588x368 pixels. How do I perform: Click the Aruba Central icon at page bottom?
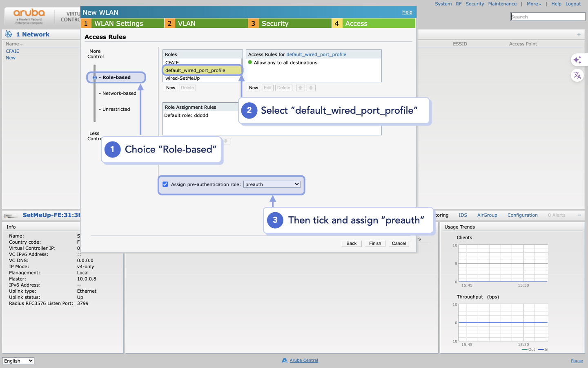pyautogui.click(x=284, y=360)
